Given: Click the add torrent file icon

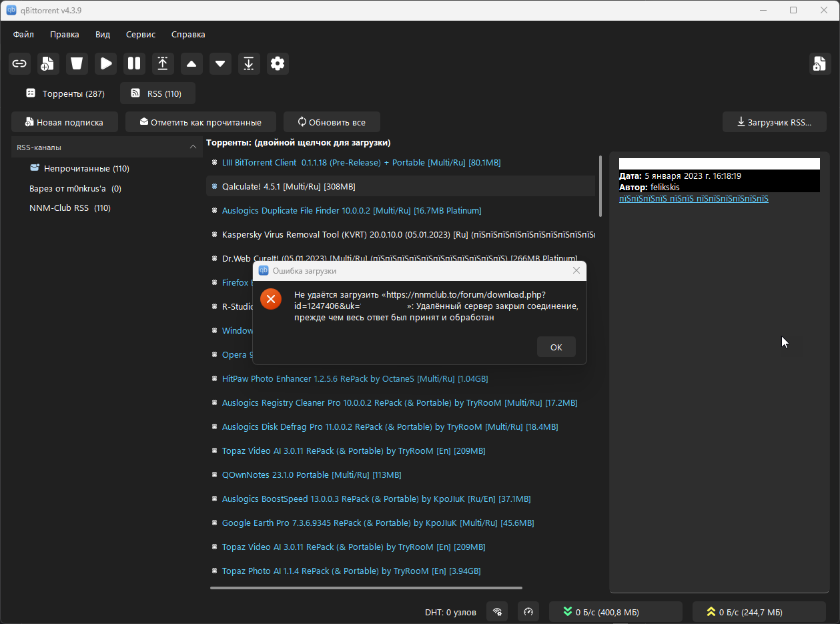Looking at the screenshot, I should click(48, 63).
